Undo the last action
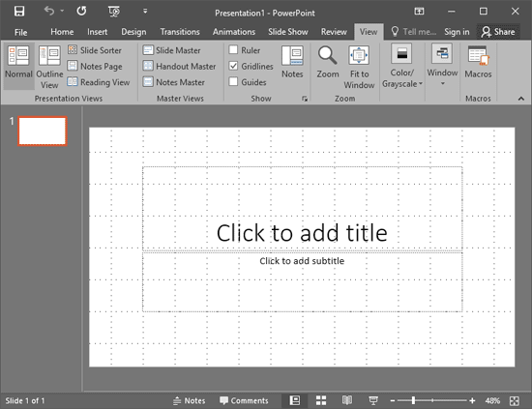 point(49,12)
